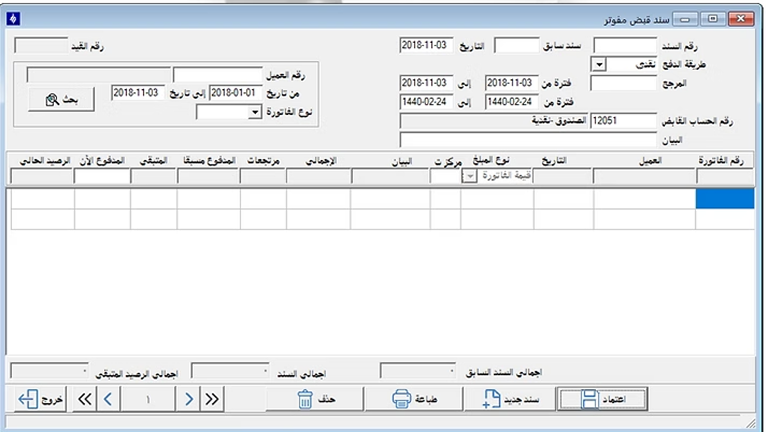This screenshot has width=768, height=432.
Task: Click Gregorian period to (إلى) field 2018-11-03
Action: 426,83
